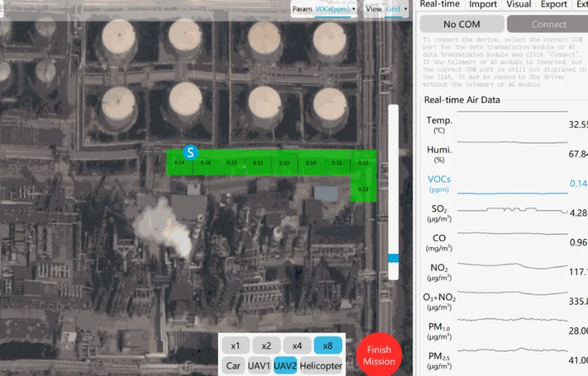Open the No COM port selector

(x=462, y=24)
